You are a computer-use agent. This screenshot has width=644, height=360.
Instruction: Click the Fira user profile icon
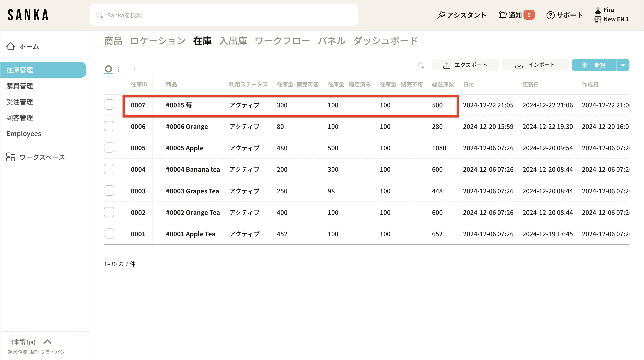pyautogui.click(x=598, y=10)
